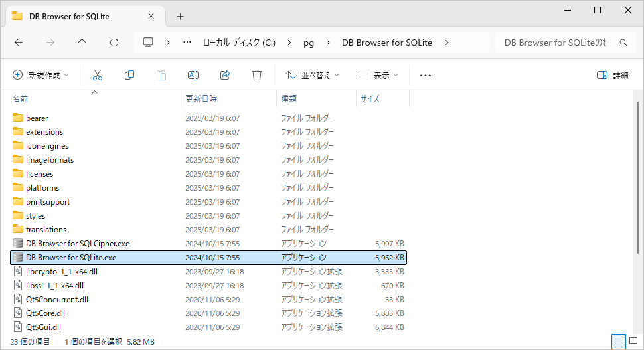The height and width of the screenshot is (350, 644).
Task: Click the Paste clipboard icon
Action: tap(161, 75)
